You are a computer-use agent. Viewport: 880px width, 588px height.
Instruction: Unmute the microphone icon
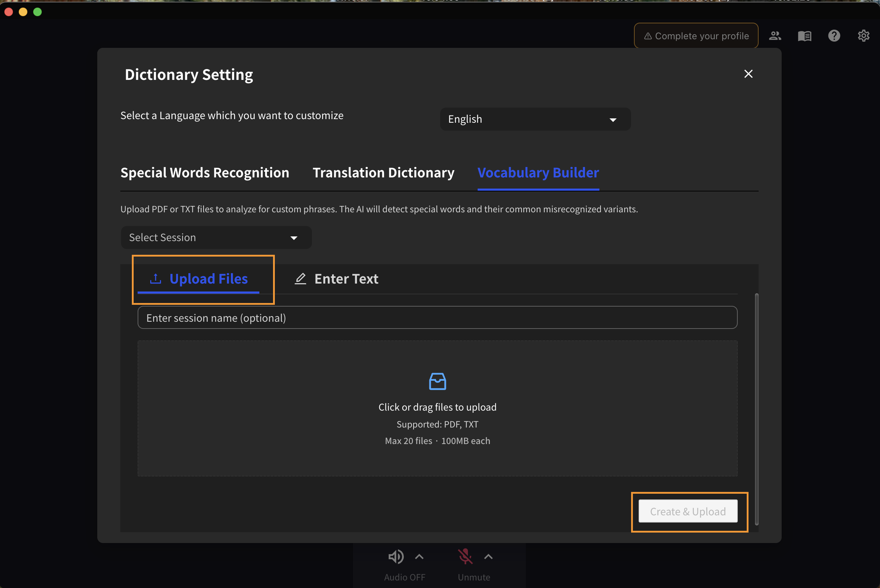coord(465,556)
